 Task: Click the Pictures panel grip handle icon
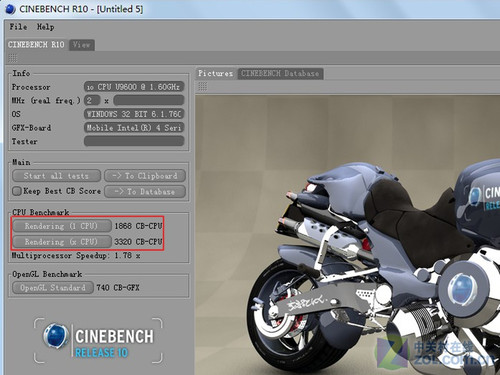click(202, 87)
